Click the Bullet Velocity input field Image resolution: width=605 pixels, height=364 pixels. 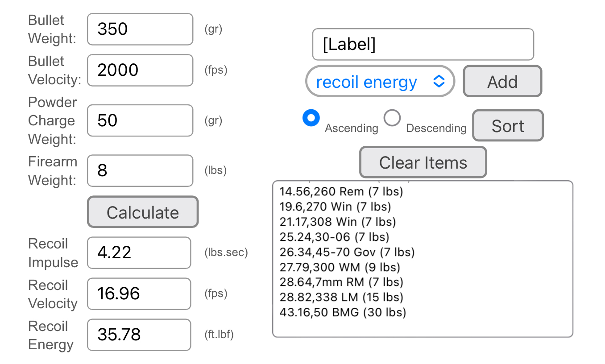coord(140,70)
